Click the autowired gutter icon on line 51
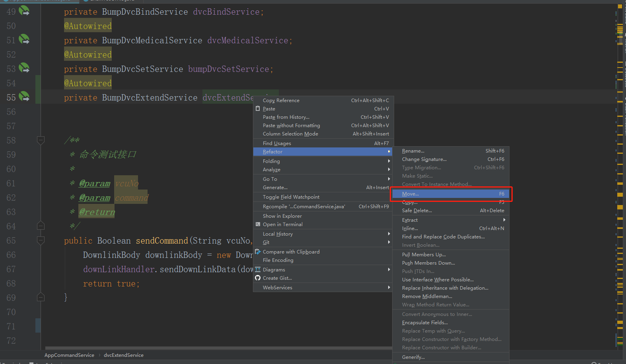626x364 pixels. click(24, 39)
